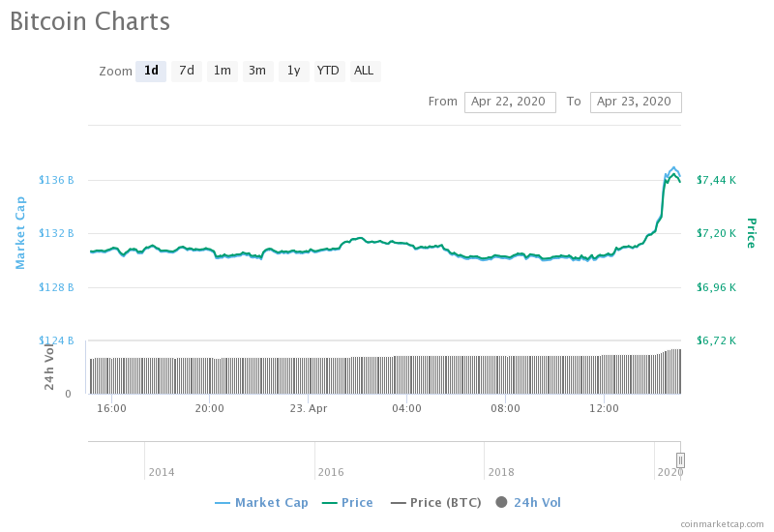774x532 pixels.
Task: Select the 1d zoom range
Action: pyautogui.click(x=151, y=71)
